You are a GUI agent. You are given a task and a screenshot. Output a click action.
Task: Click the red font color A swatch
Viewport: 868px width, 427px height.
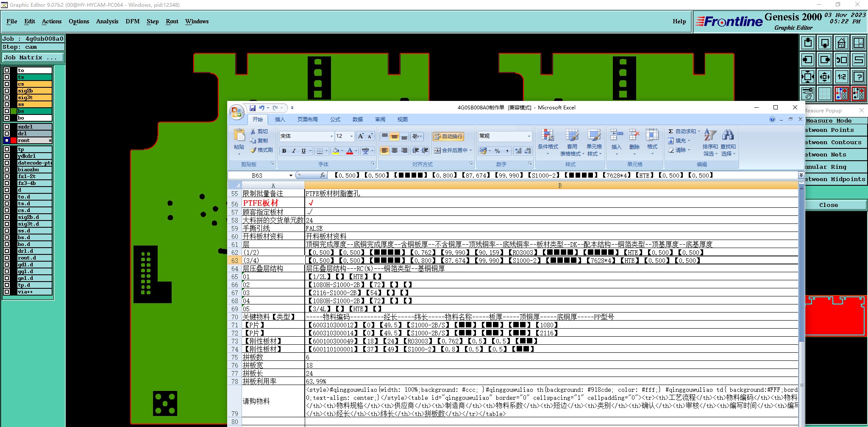click(x=350, y=151)
